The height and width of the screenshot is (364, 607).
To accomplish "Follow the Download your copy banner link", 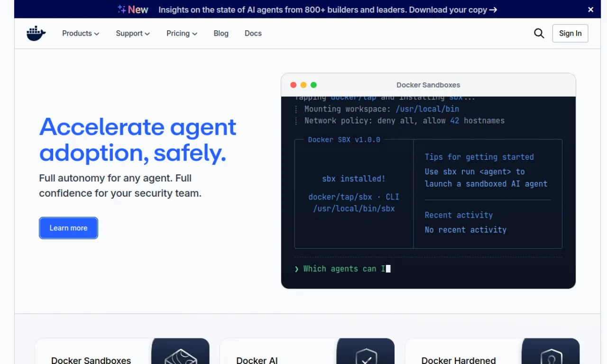I will pyautogui.click(x=453, y=9).
